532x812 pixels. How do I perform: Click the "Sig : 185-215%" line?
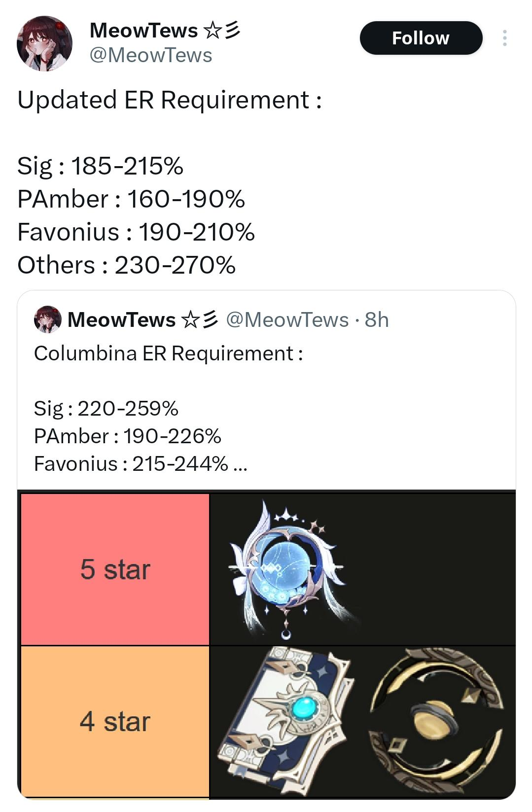click(100, 166)
